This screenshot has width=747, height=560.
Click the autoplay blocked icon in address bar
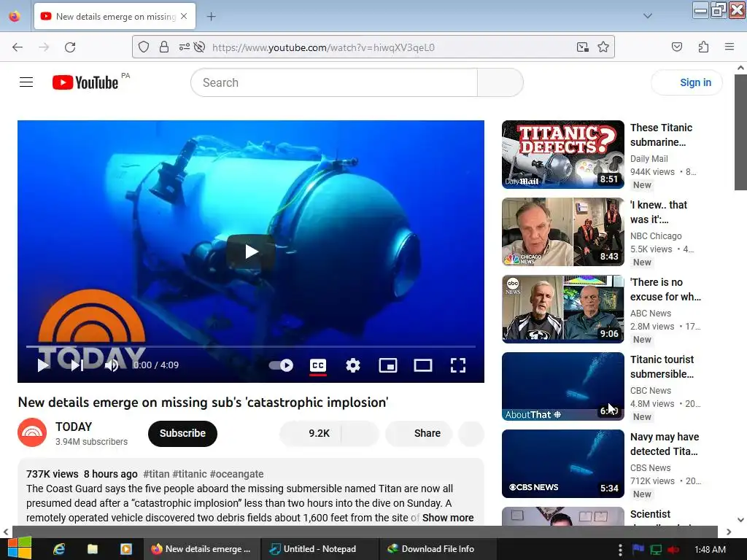pyautogui.click(x=200, y=47)
